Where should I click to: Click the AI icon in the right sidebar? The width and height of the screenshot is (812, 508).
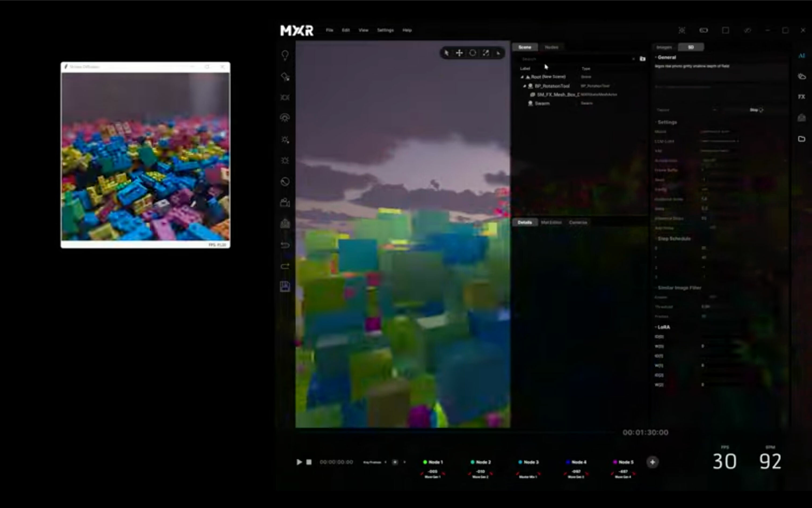coord(802,55)
